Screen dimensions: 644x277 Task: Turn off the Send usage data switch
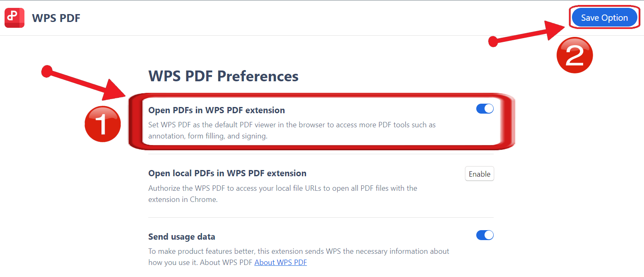[x=485, y=235]
